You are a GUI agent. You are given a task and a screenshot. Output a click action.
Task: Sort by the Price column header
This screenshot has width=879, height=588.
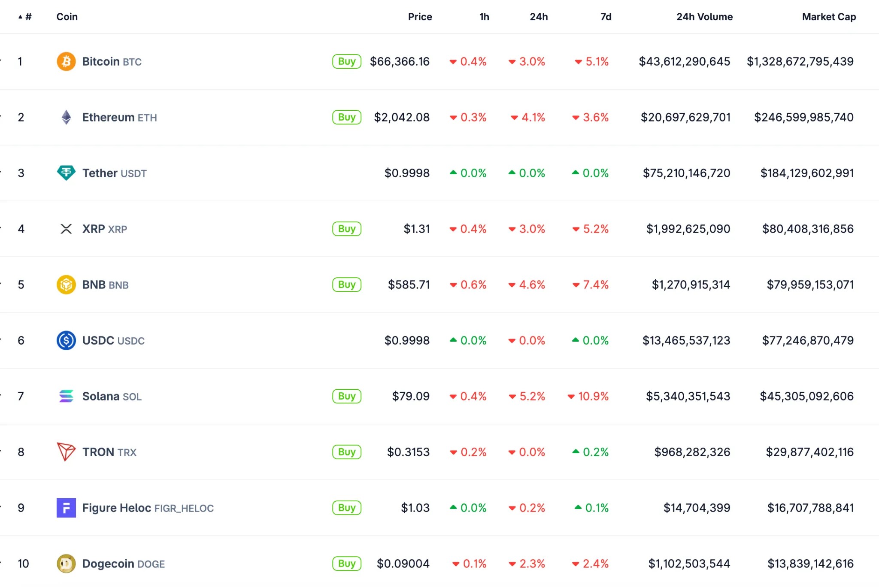coord(419,17)
